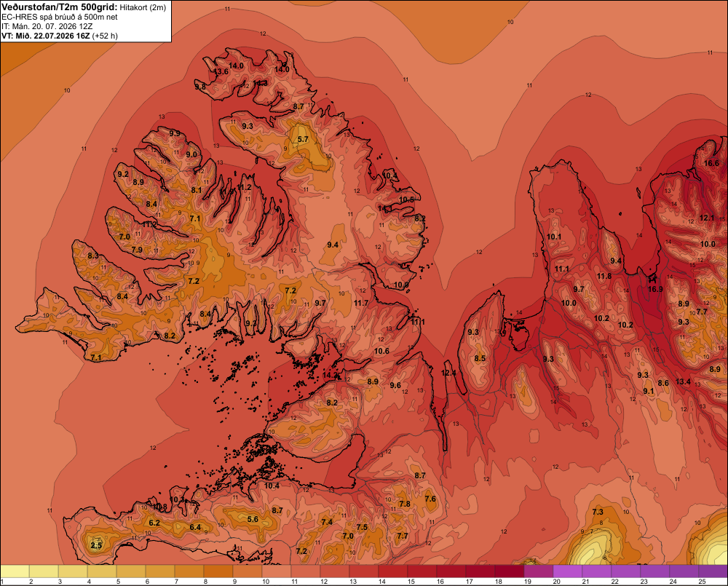Select the 8.1 temperature value
Viewport: 728px width, 586px height.
pos(197,190)
